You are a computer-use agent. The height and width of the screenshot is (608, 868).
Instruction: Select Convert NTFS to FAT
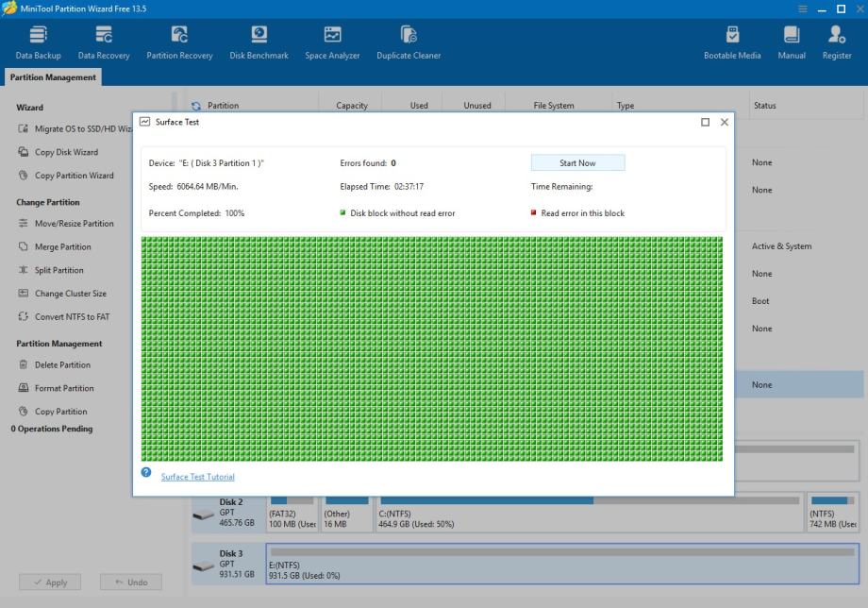point(72,317)
